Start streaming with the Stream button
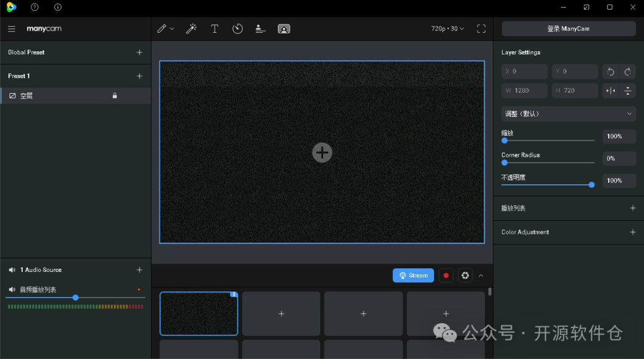Image resolution: width=644 pixels, height=359 pixels. click(413, 275)
